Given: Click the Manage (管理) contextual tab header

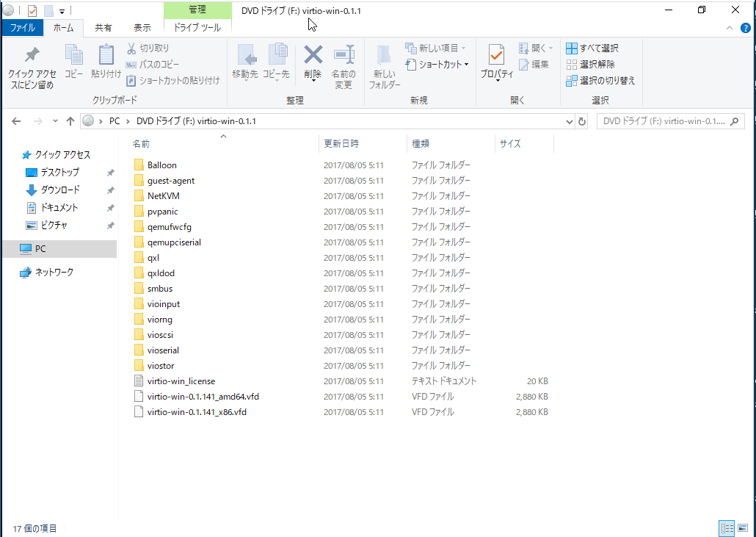Looking at the screenshot, I should (x=197, y=10).
